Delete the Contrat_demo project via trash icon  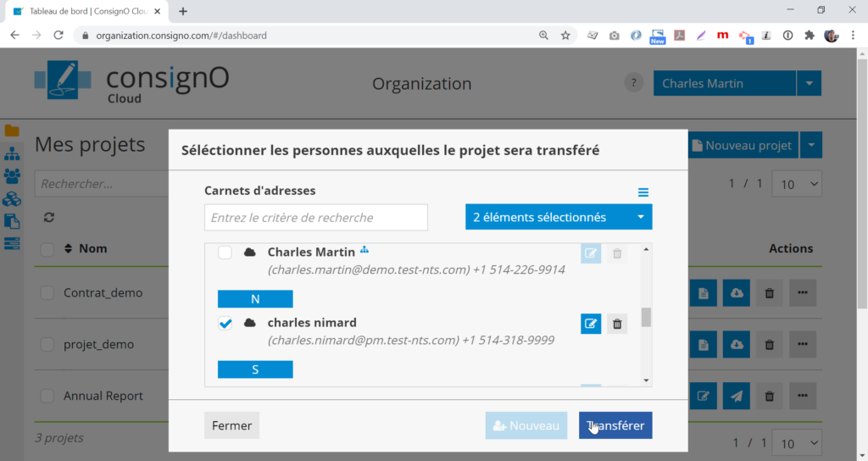point(769,293)
